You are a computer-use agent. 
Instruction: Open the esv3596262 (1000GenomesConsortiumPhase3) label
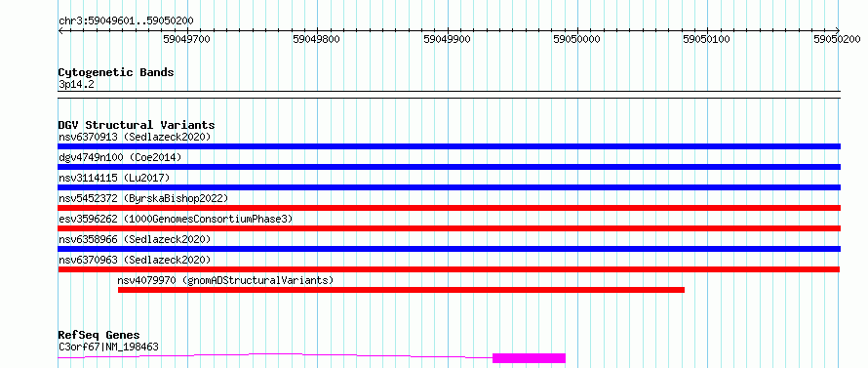176,219
